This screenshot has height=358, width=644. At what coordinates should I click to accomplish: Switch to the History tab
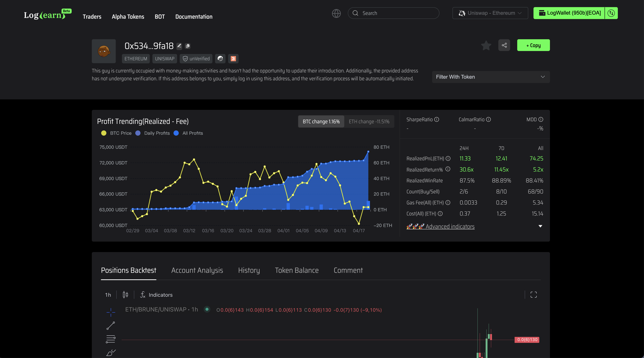pos(249,270)
